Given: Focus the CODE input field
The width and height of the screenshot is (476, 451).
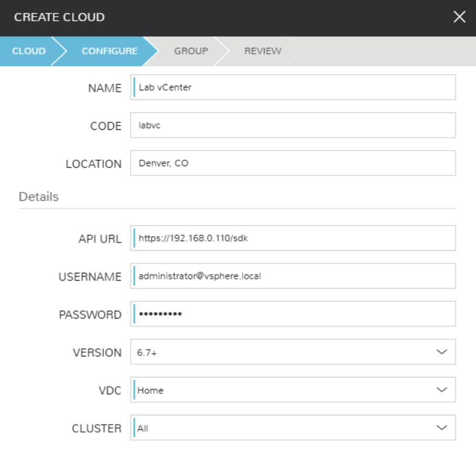Looking at the screenshot, I should [x=293, y=126].
